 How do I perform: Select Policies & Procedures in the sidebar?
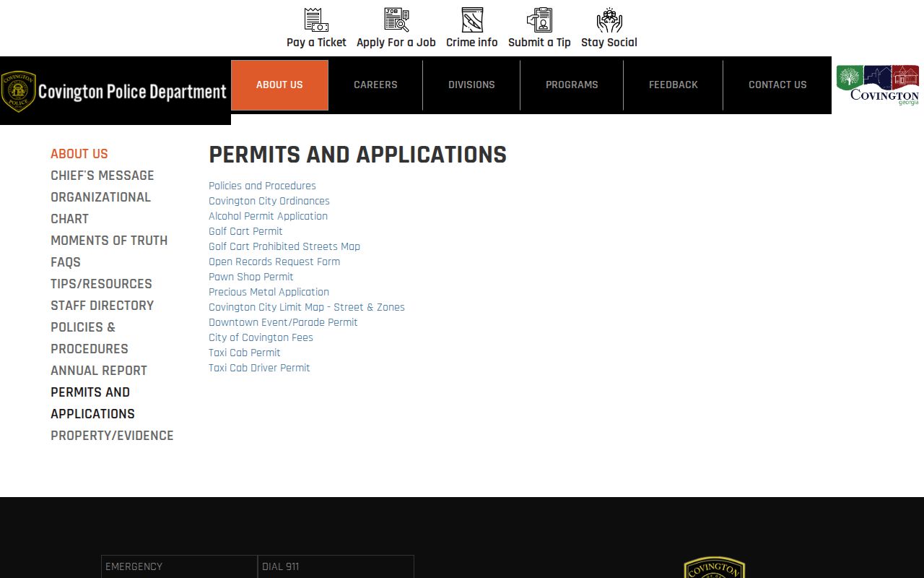coord(90,338)
